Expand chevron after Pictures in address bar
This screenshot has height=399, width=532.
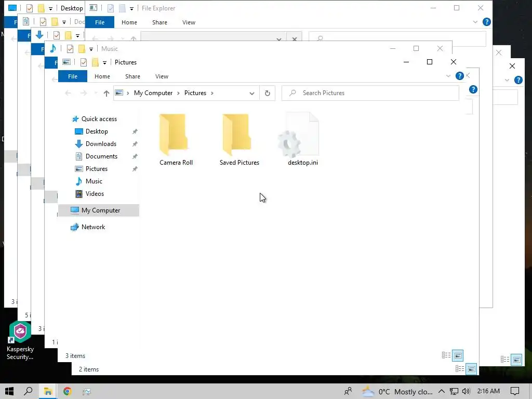[x=212, y=93]
